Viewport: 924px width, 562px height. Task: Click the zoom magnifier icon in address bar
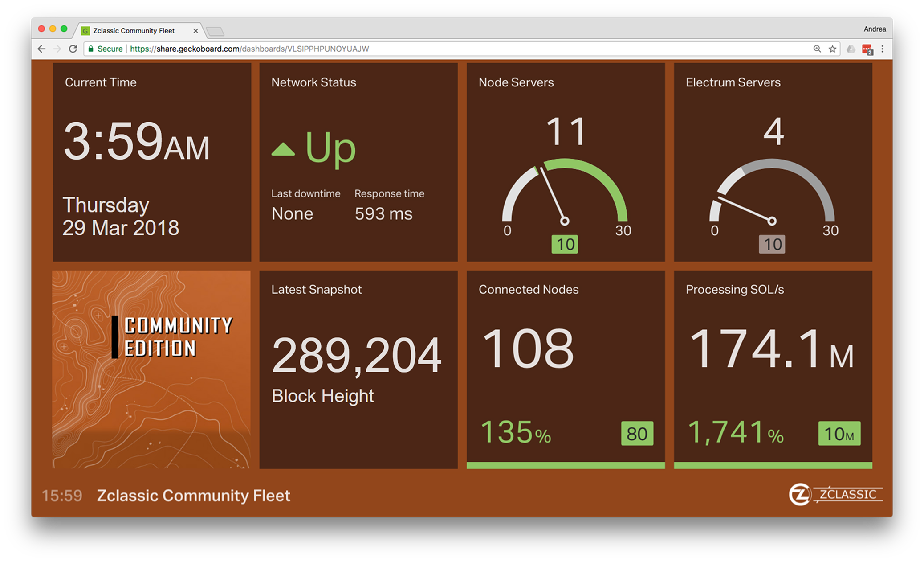[817, 49]
